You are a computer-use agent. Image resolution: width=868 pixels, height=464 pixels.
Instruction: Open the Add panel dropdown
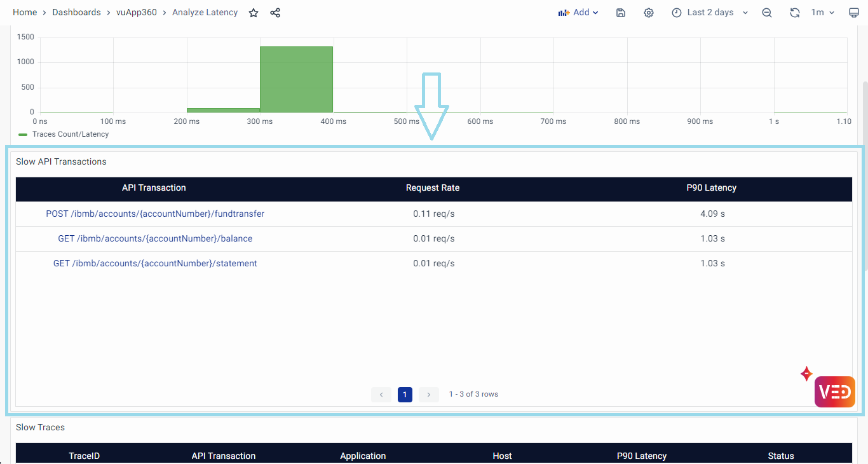tap(578, 13)
